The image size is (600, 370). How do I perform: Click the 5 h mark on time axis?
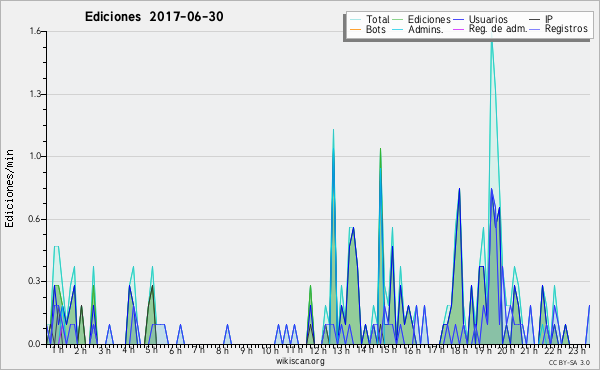coord(152,350)
